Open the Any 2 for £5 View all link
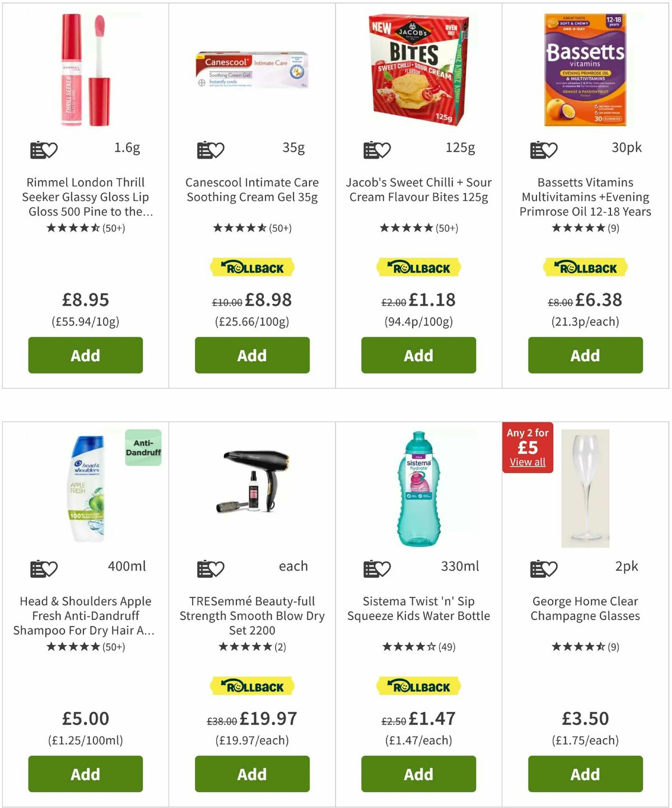 coord(527,462)
